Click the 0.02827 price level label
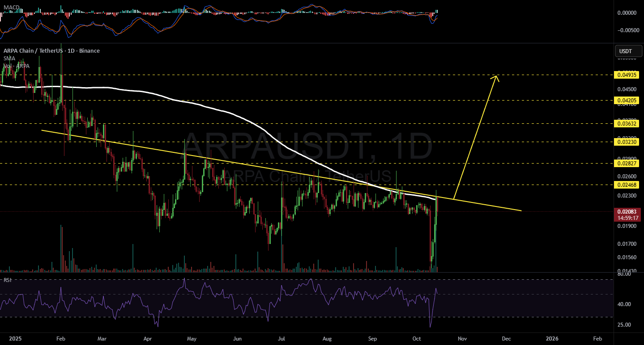Screen dimensions: 644x345 (626, 163)
